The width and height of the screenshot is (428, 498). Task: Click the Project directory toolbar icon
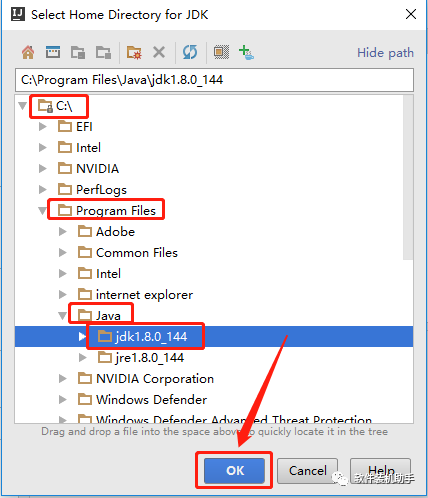click(78, 52)
